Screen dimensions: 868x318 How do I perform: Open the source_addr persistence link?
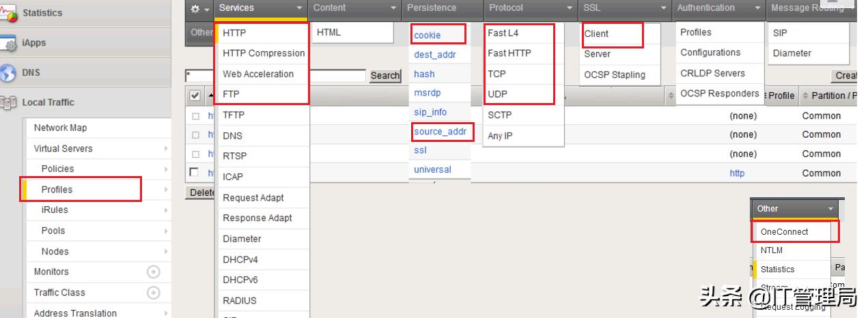(x=439, y=131)
